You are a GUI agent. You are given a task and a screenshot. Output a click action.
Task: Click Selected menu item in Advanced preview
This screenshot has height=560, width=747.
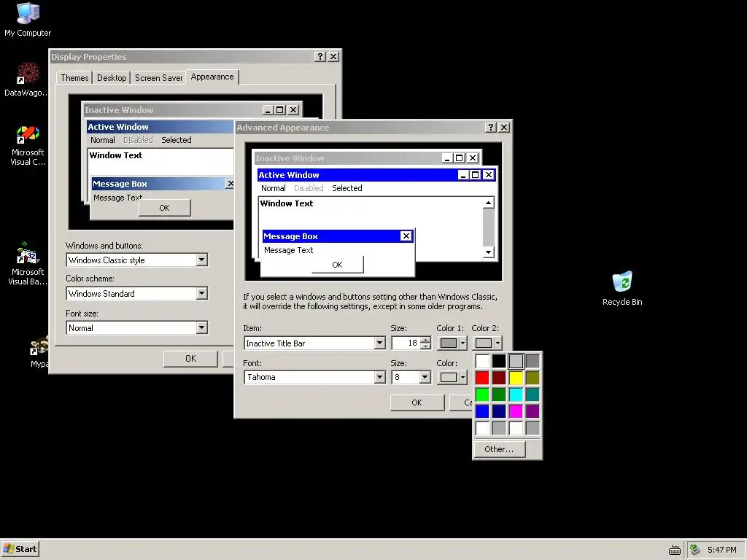(347, 188)
